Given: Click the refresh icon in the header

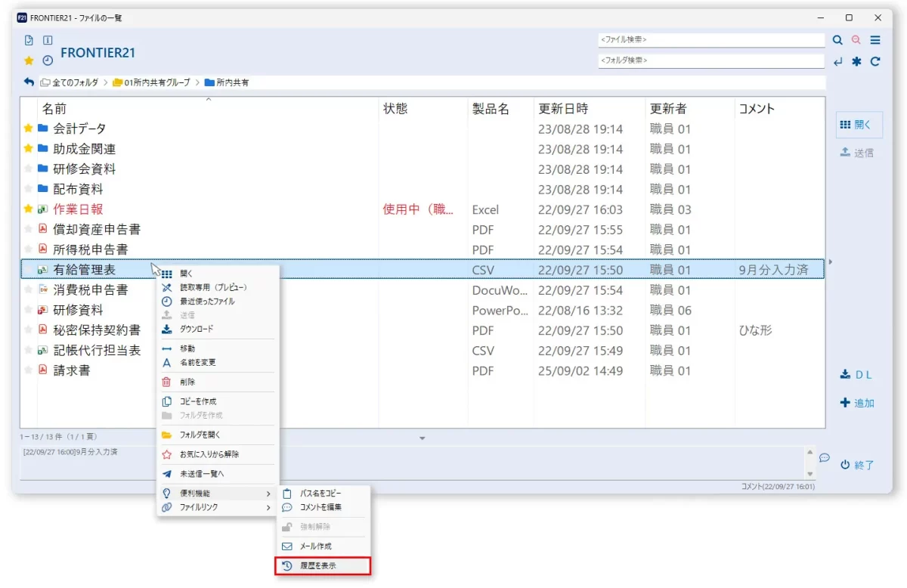Looking at the screenshot, I should click(x=875, y=61).
